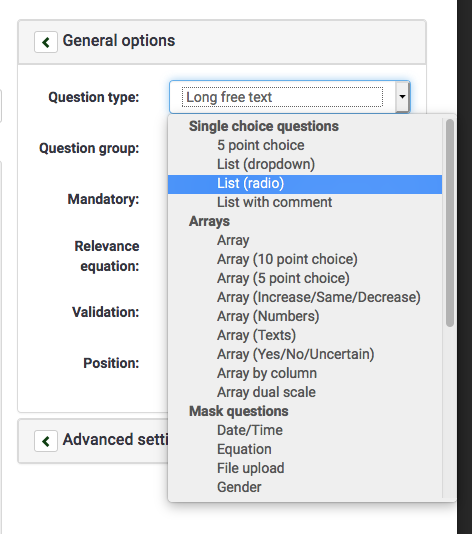The width and height of the screenshot is (472, 534).
Task: Pick List with comment option
Action: 274,202
